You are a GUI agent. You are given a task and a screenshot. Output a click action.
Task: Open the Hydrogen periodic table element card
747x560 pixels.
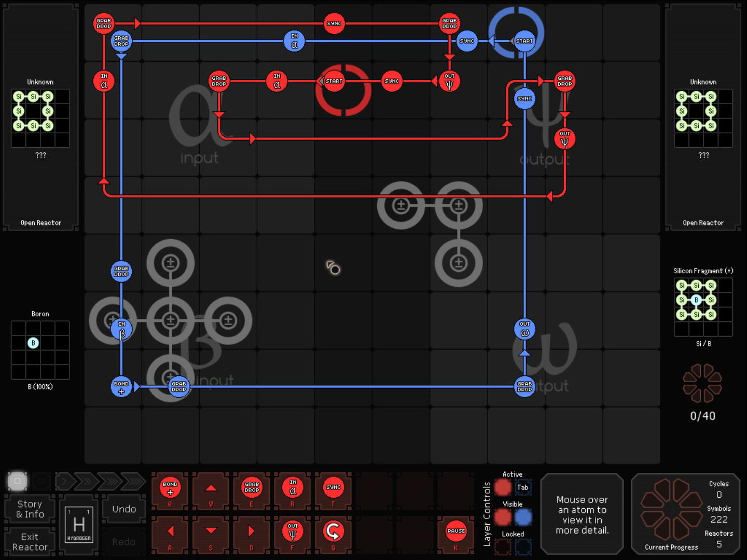(79, 525)
